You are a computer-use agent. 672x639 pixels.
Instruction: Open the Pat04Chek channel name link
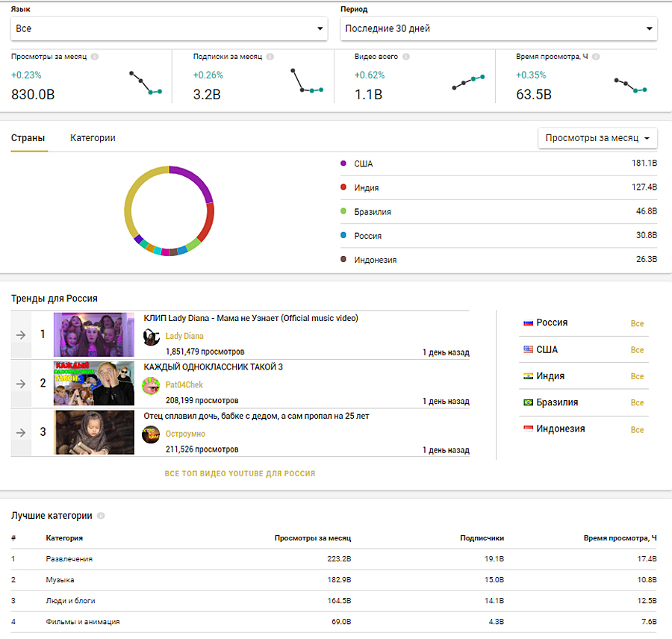(184, 385)
